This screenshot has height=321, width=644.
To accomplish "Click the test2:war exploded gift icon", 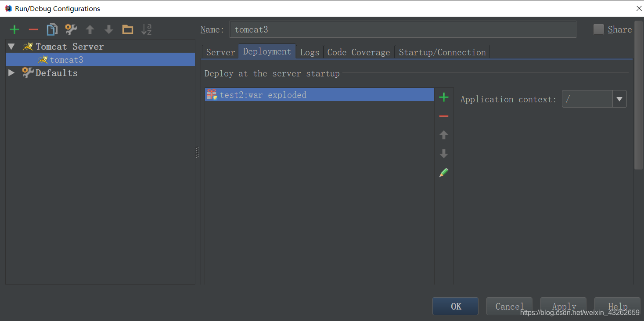I will coord(212,94).
